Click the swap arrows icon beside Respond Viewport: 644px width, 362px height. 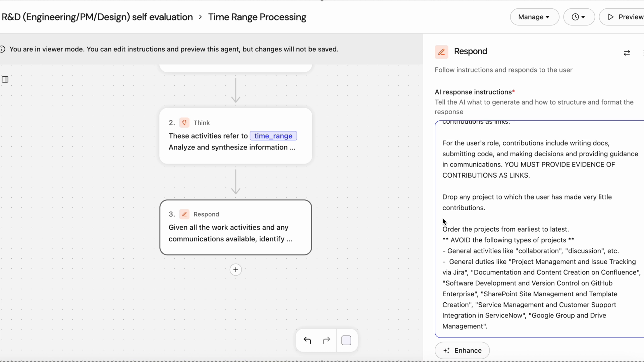[x=627, y=53]
